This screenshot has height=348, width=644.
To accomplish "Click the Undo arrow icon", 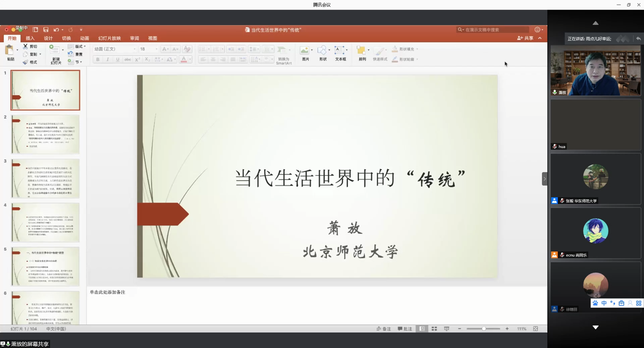I will click(56, 30).
